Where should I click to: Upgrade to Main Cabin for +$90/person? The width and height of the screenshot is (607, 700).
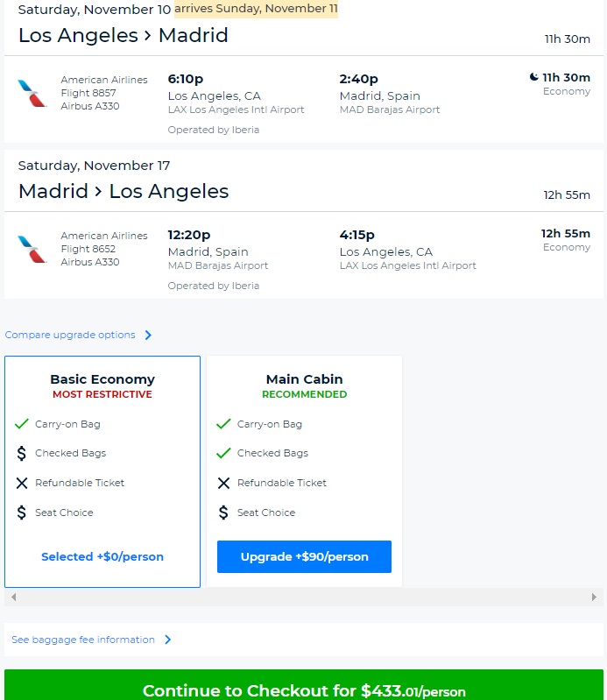[304, 556]
